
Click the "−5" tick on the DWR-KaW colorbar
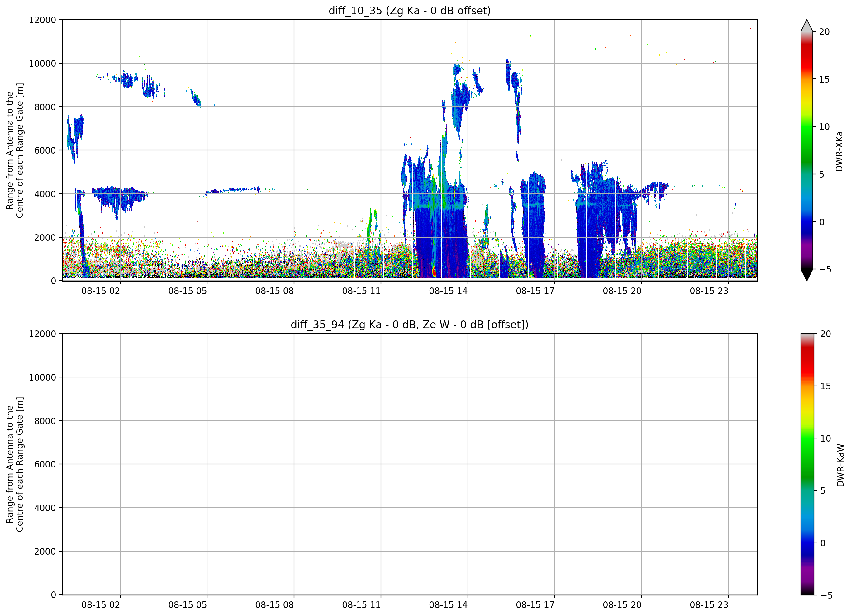pyautogui.click(x=826, y=595)
